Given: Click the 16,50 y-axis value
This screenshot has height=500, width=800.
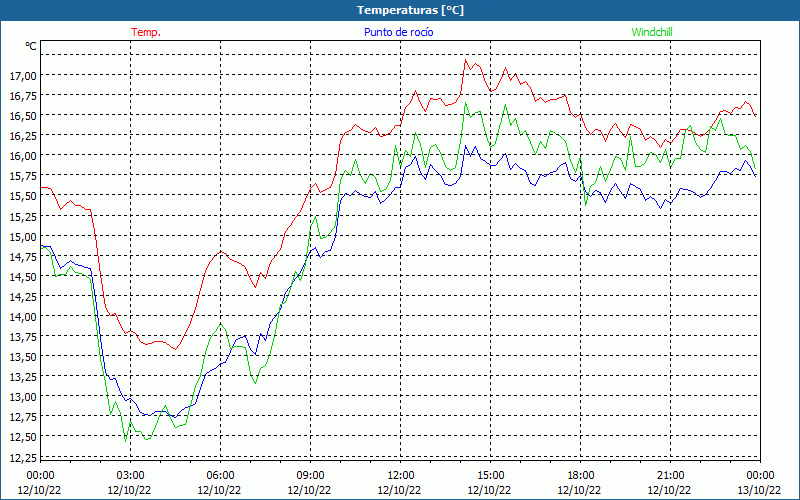Looking at the screenshot, I should coord(23,116).
